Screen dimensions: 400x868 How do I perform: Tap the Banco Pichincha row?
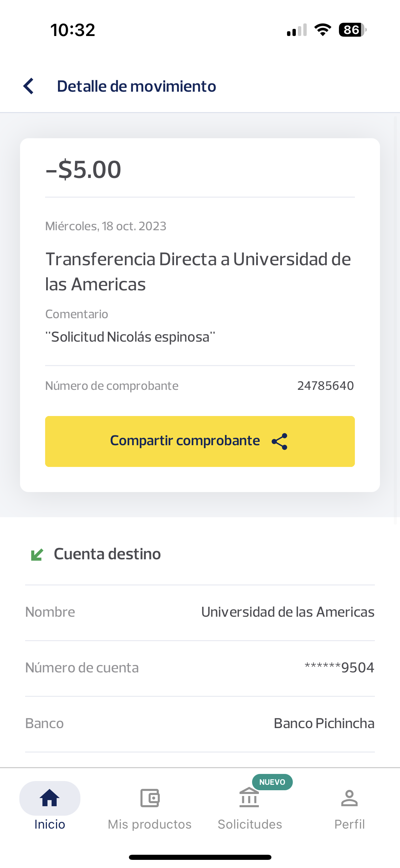200,723
